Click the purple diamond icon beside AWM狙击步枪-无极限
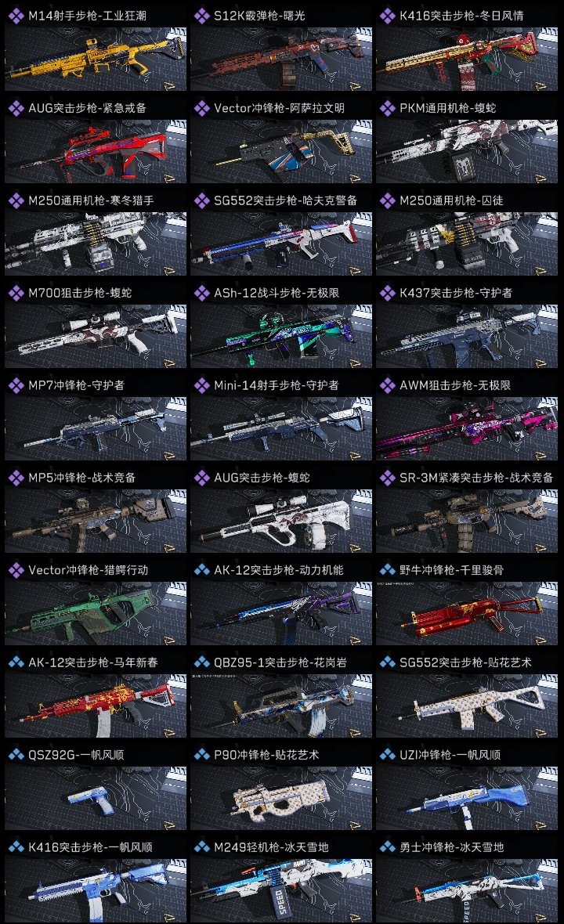Screen dimensions: 564x924 (x=387, y=385)
